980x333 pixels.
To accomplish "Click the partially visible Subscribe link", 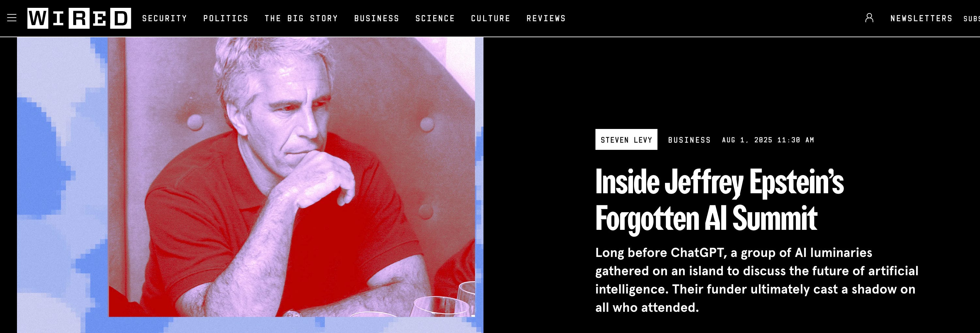I will 972,18.
